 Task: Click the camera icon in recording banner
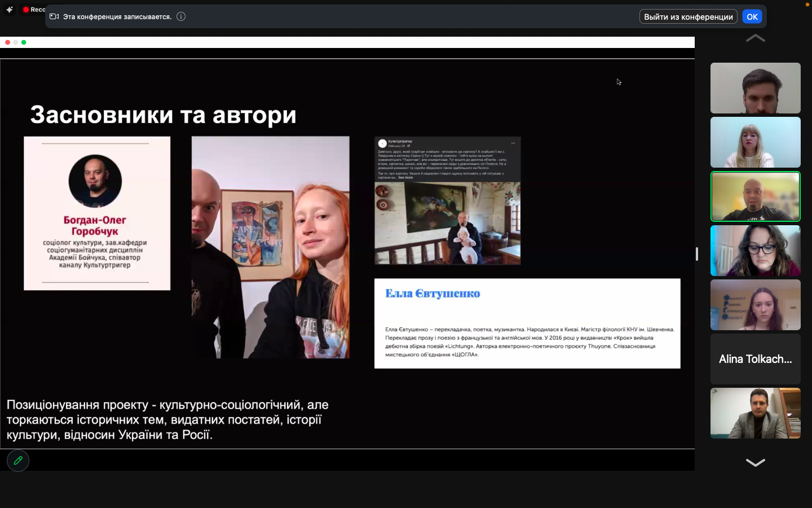(54, 16)
